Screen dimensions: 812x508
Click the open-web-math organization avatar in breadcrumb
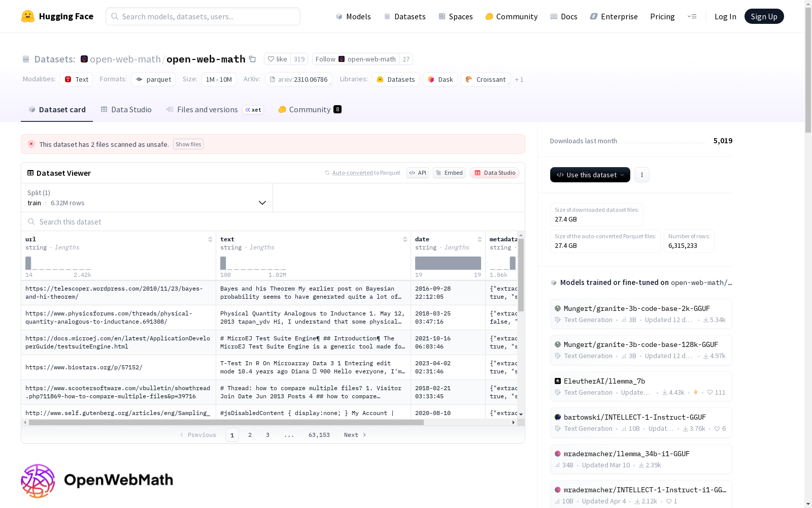84,59
